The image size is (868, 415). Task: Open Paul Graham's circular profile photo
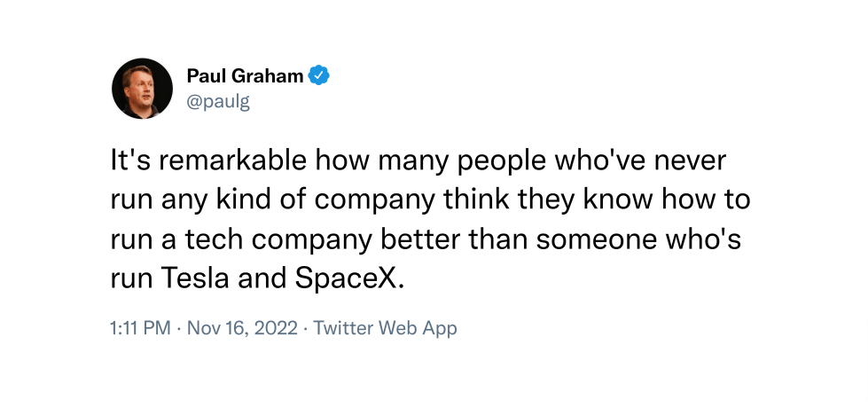tap(142, 89)
